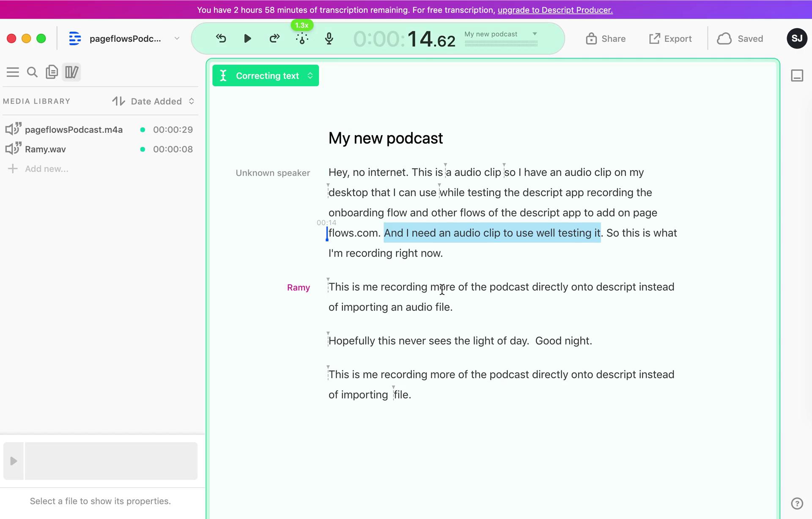Click the 00:00:29 duration of pageflowsPodcast.m4a

(x=173, y=130)
